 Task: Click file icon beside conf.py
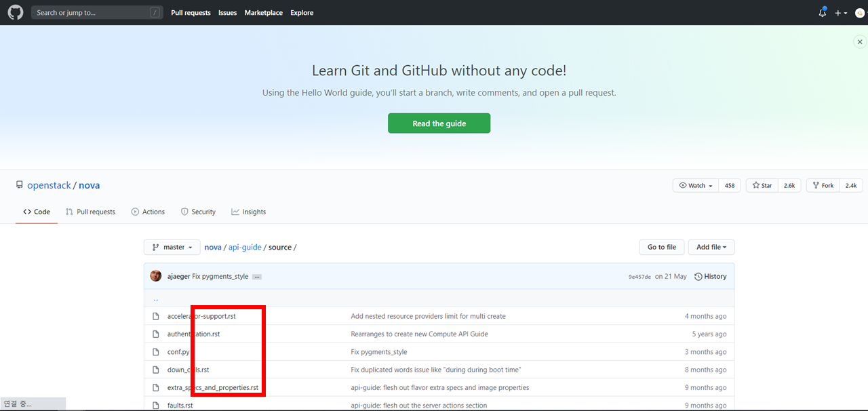(155, 352)
